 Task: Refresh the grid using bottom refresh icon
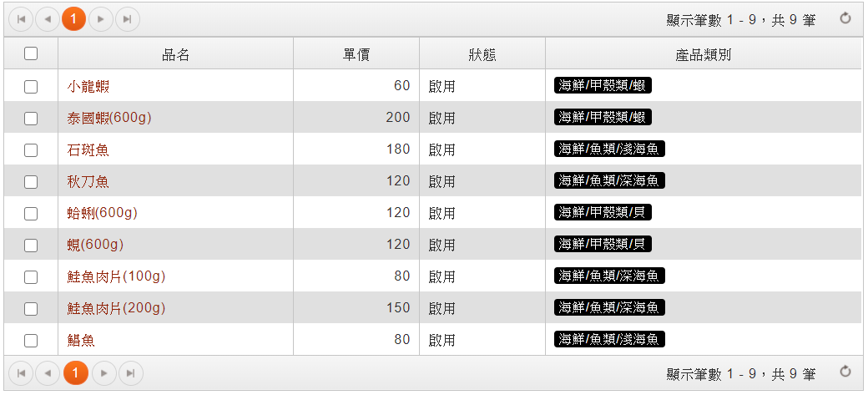click(x=845, y=372)
